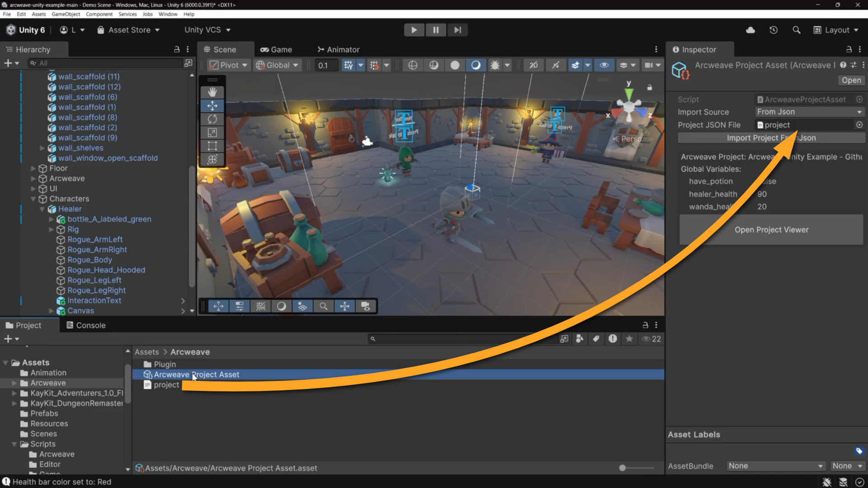Select the Rect tool in Scene
Screen dimensions: 868x488
pyautogui.click(x=212, y=146)
